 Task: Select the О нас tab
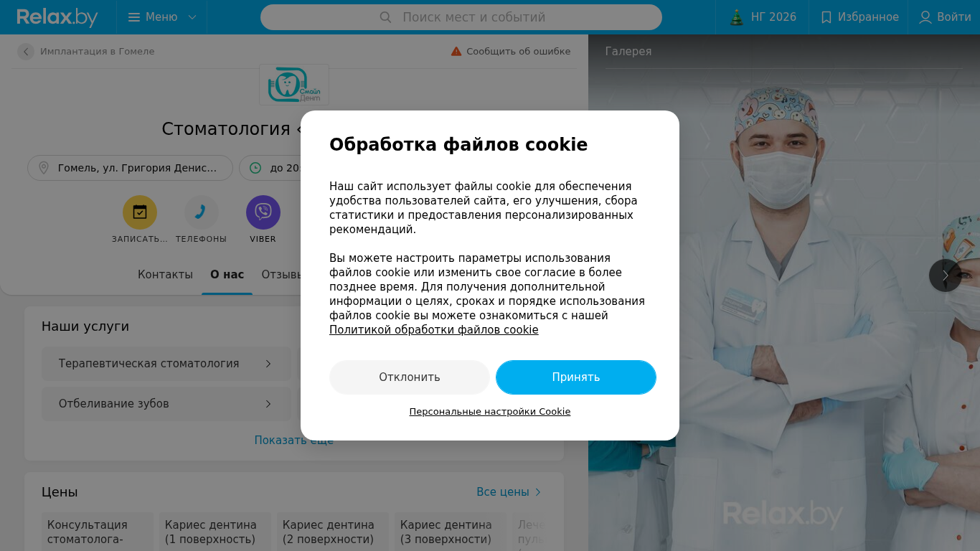tap(227, 275)
